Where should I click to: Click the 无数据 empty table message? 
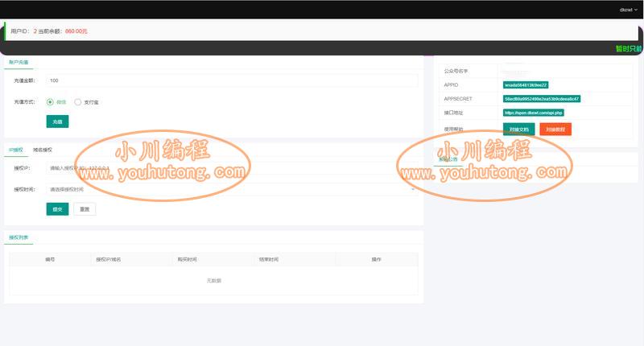point(214,280)
